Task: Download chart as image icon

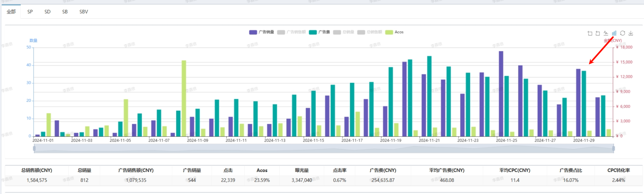Action: pyautogui.click(x=631, y=33)
